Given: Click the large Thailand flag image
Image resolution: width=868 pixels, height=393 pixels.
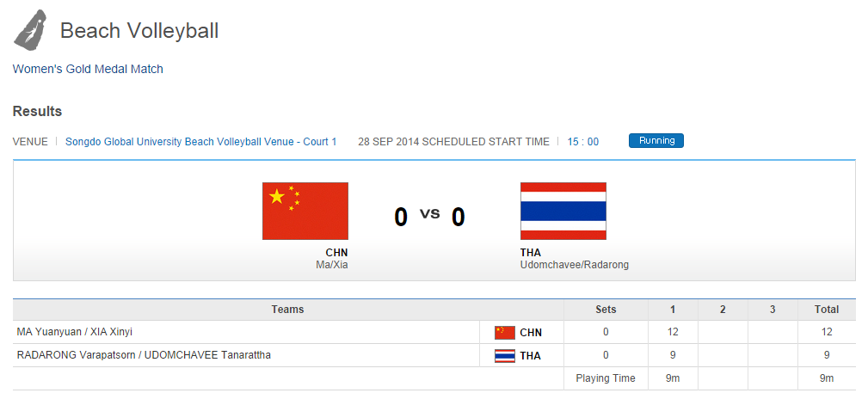Looking at the screenshot, I should click(563, 211).
